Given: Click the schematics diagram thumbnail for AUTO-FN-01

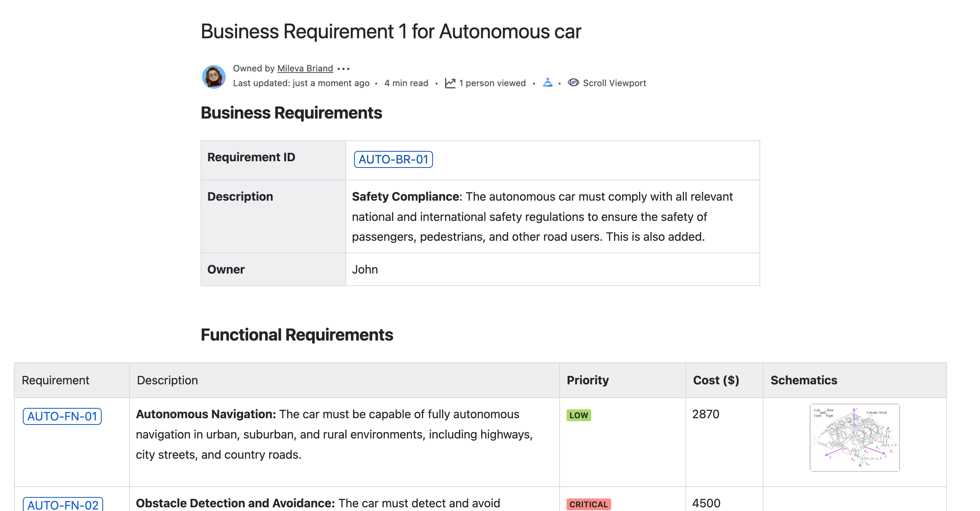Looking at the screenshot, I should tap(855, 438).
